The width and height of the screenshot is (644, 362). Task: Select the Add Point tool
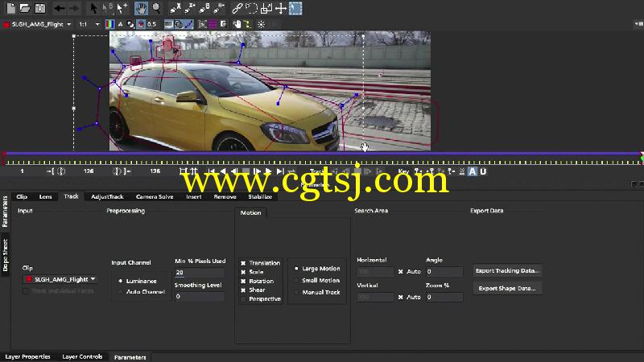(x=122, y=8)
